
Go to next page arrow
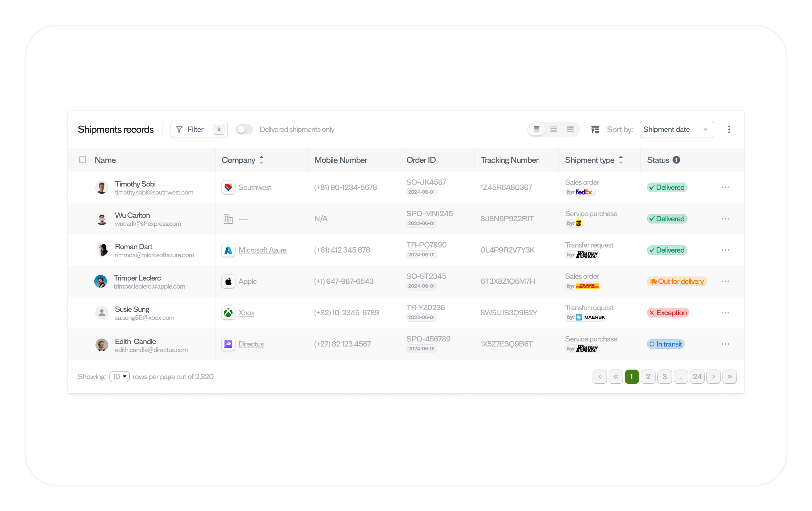coord(713,377)
